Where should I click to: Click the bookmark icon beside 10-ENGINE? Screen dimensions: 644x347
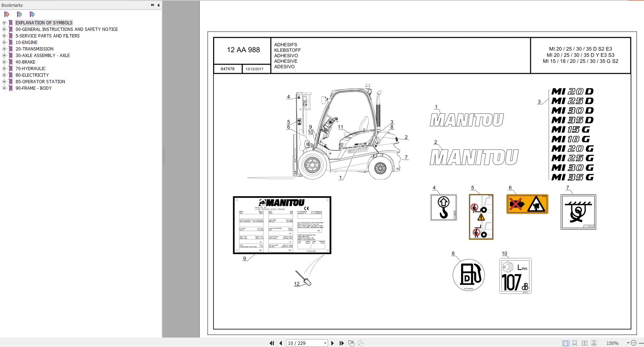tap(11, 42)
